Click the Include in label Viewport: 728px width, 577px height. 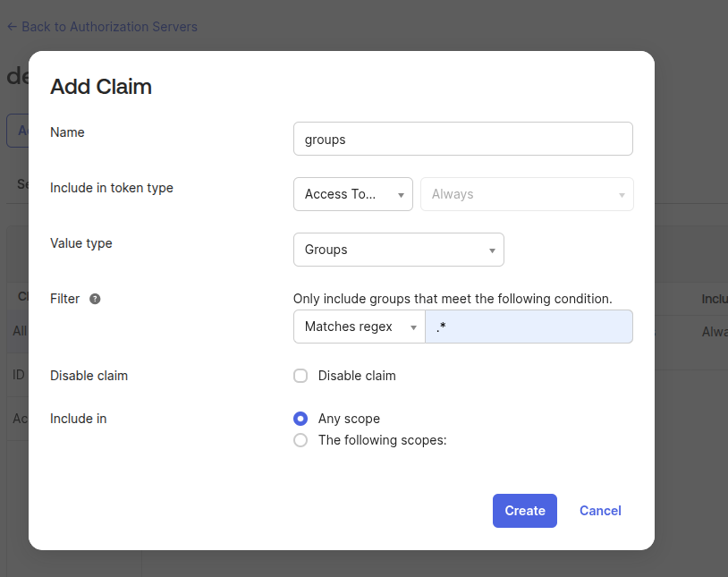click(78, 419)
